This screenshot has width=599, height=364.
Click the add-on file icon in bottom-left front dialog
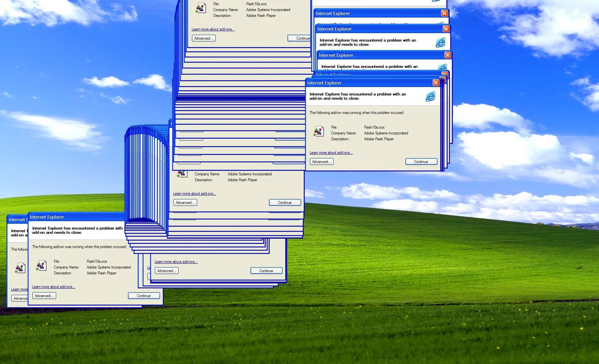pyautogui.click(x=41, y=265)
